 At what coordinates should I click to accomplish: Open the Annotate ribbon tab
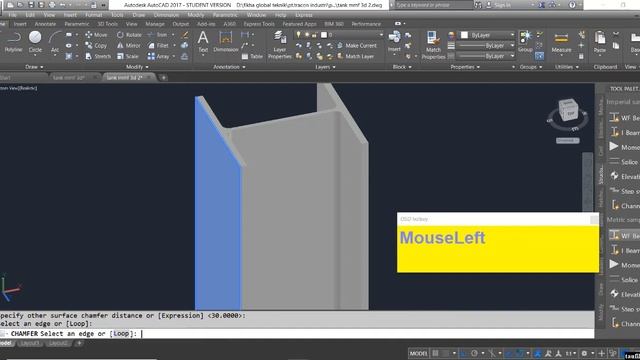pyautogui.click(x=45, y=24)
